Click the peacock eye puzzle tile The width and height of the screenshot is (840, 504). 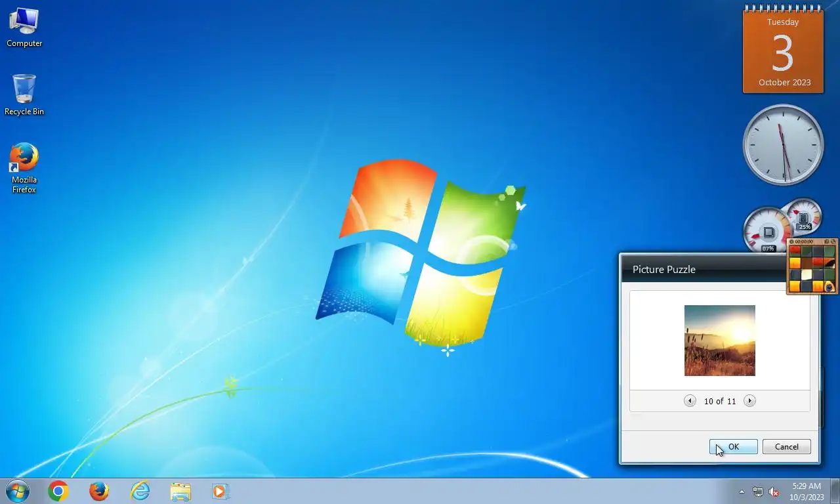829,286
